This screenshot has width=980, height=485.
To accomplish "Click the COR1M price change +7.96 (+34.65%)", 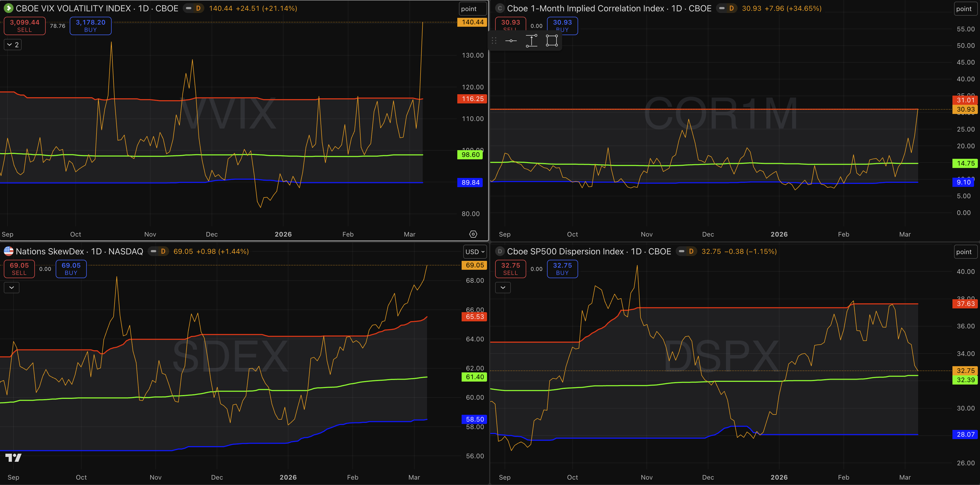I will pos(793,8).
